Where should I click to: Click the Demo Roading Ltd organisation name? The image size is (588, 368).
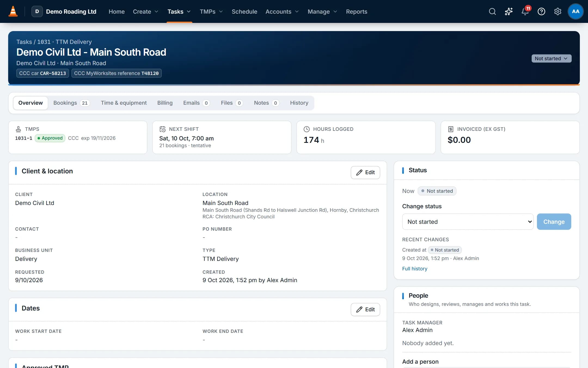pos(71,11)
